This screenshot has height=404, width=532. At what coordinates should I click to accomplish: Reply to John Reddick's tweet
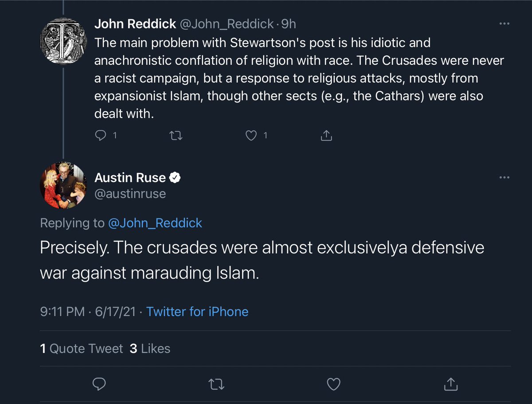(101, 136)
